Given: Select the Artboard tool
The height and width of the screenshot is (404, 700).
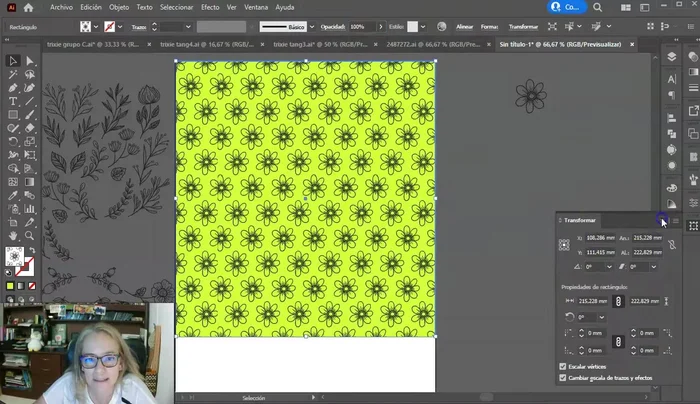Looking at the screenshot, I should [x=13, y=222].
